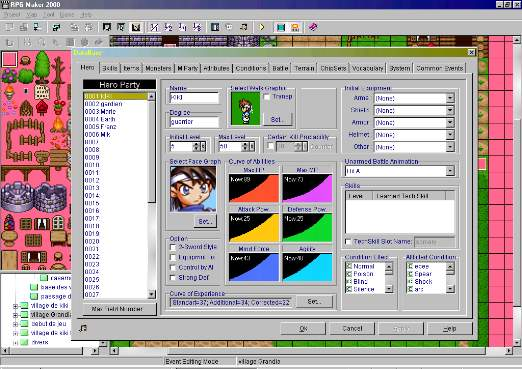Start Test Play with yellow arrow

(262, 27)
